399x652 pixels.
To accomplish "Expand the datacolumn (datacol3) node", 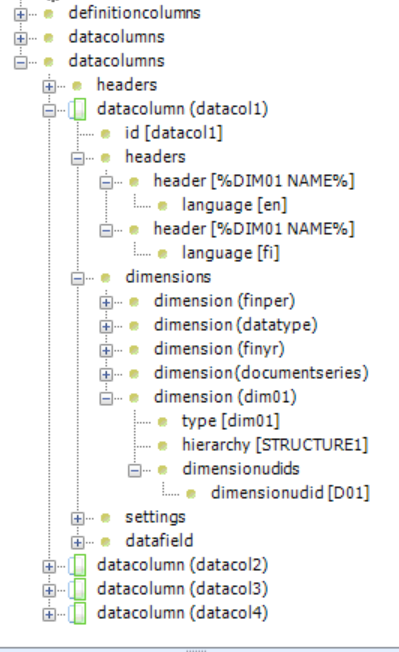I will tap(49, 590).
